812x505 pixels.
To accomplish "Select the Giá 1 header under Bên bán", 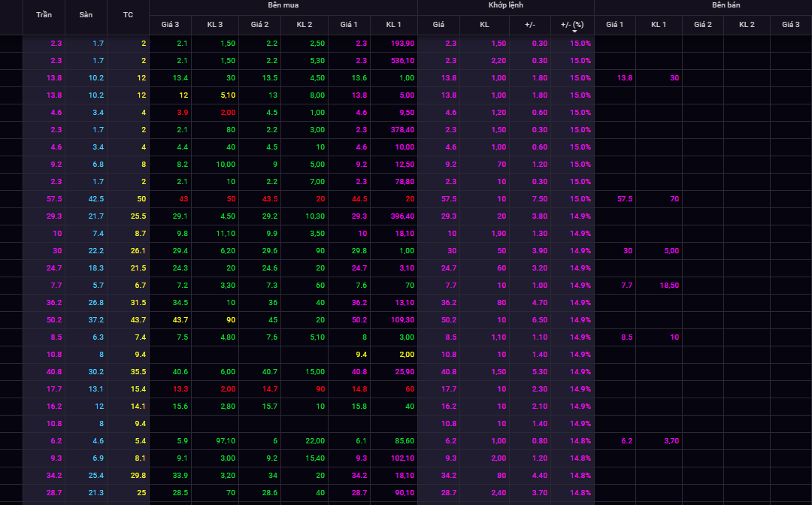I will (x=615, y=25).
